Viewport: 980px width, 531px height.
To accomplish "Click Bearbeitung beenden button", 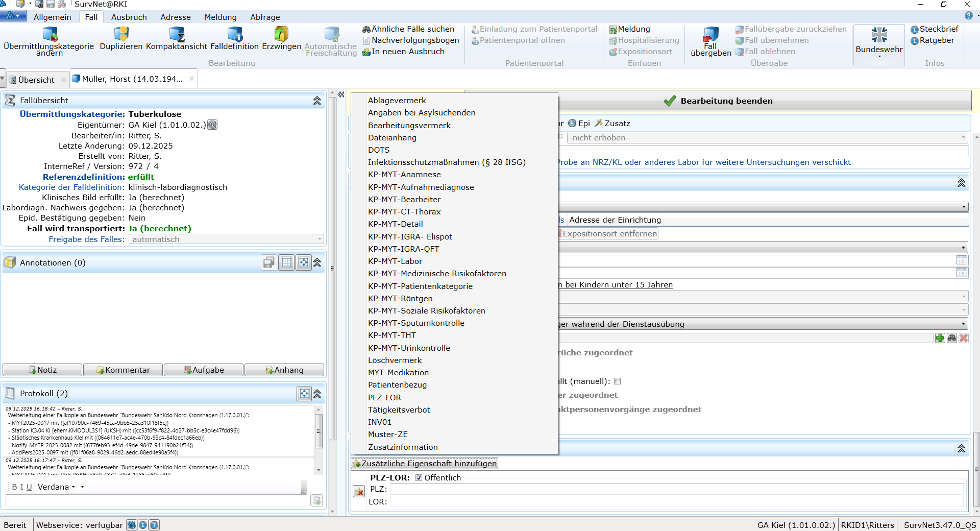I will (719, 101).
